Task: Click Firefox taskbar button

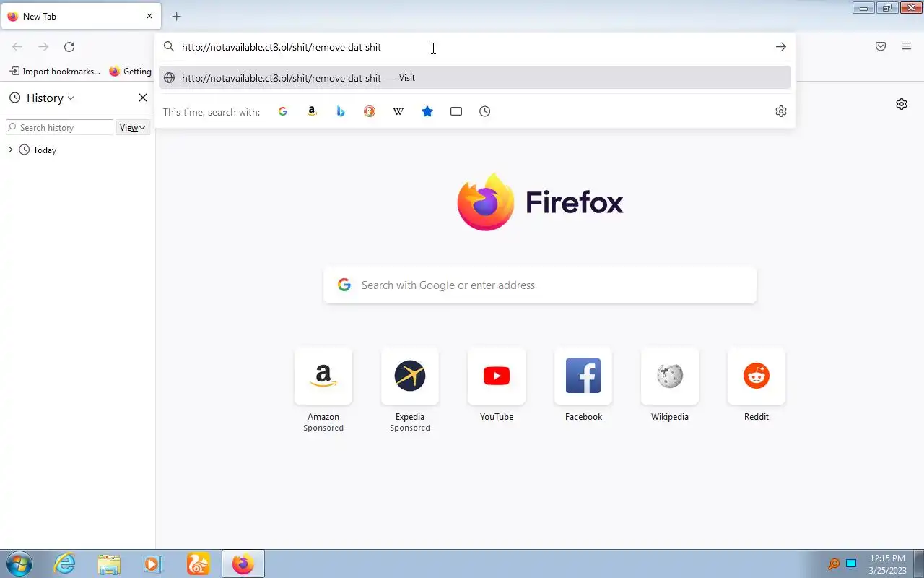Action: [243, 564]
